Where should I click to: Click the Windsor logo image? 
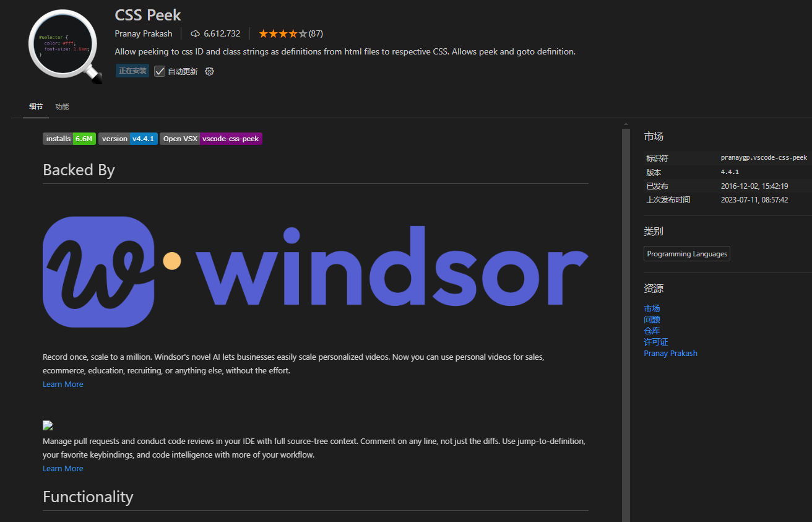tap(316, 272)
